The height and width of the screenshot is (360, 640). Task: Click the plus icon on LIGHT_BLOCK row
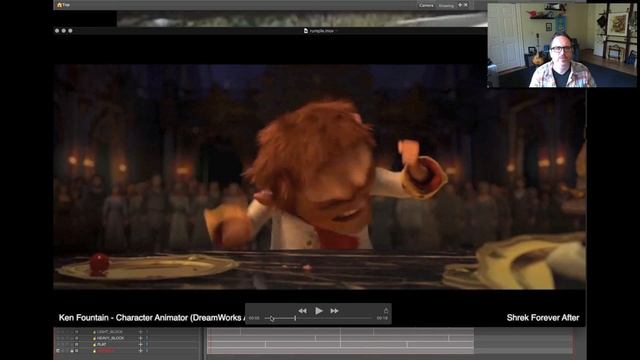point(140,332)
